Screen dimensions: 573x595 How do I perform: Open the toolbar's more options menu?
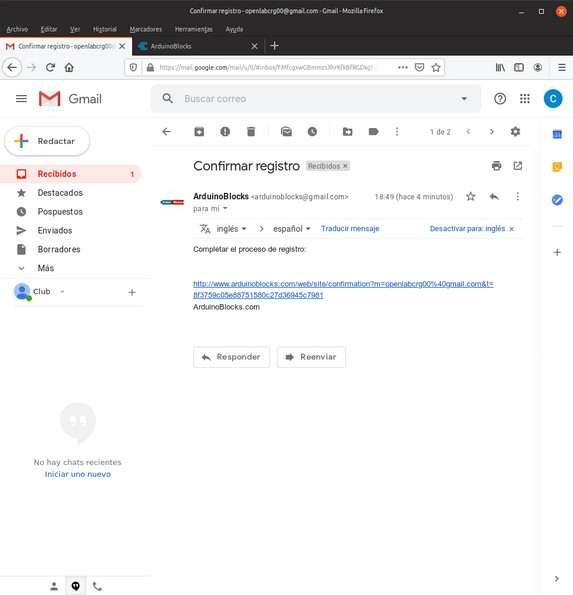tap(397, 132)
